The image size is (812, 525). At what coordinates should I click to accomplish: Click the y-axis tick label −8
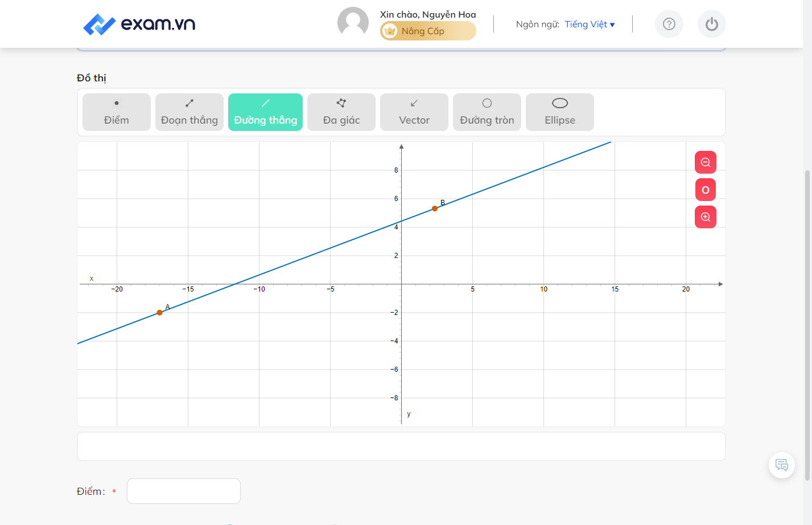(x=394, y=398)
